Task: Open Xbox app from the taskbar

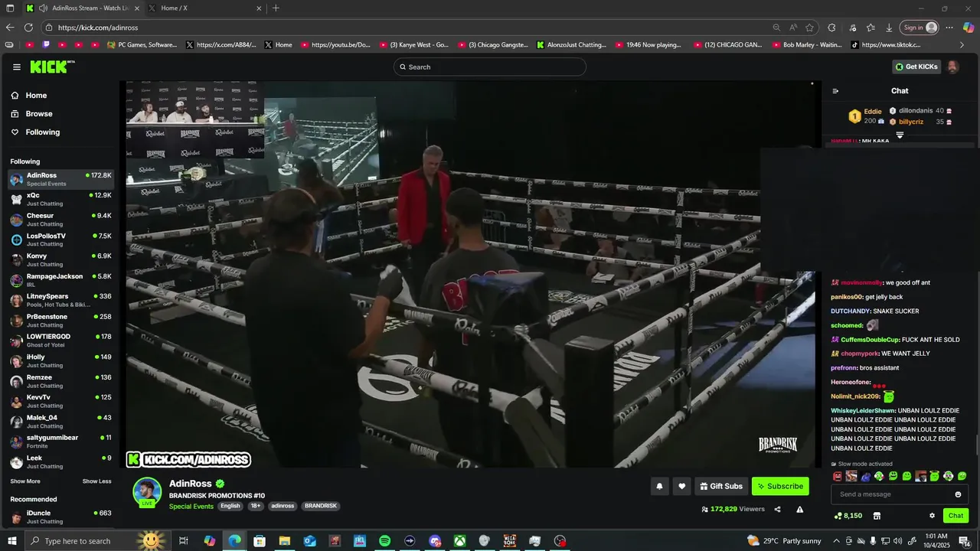Action: 459,541
